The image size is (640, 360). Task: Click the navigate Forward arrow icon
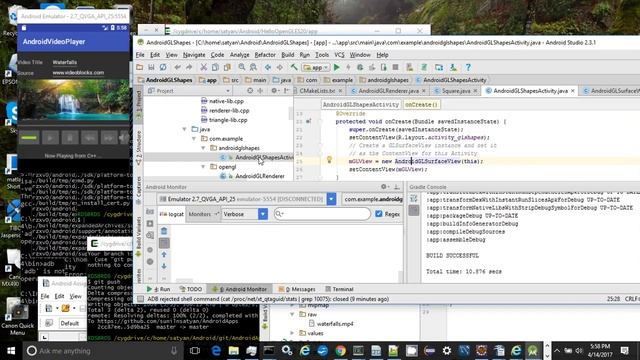coord(280,67)
